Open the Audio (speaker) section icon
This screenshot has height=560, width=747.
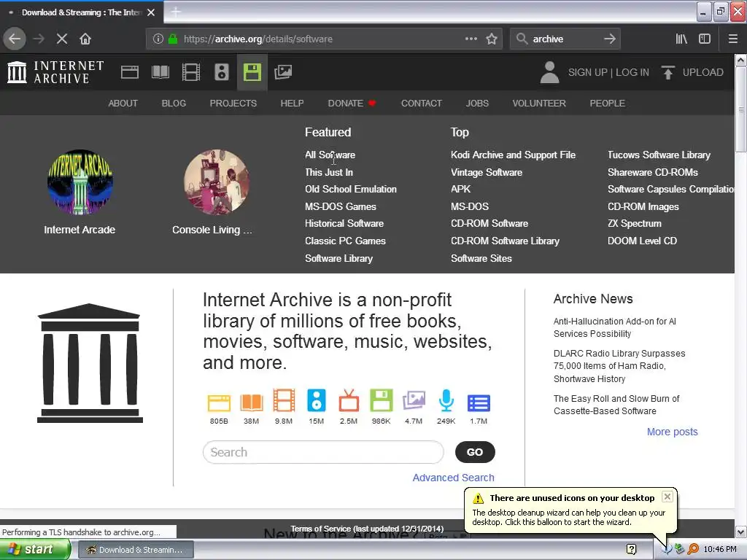click(222, 72)
